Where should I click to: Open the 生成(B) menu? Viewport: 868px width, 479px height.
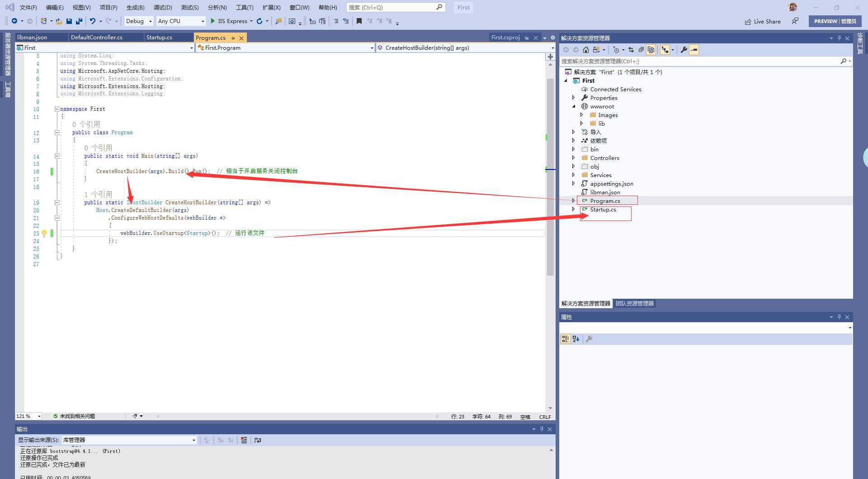tap(135, 7)
